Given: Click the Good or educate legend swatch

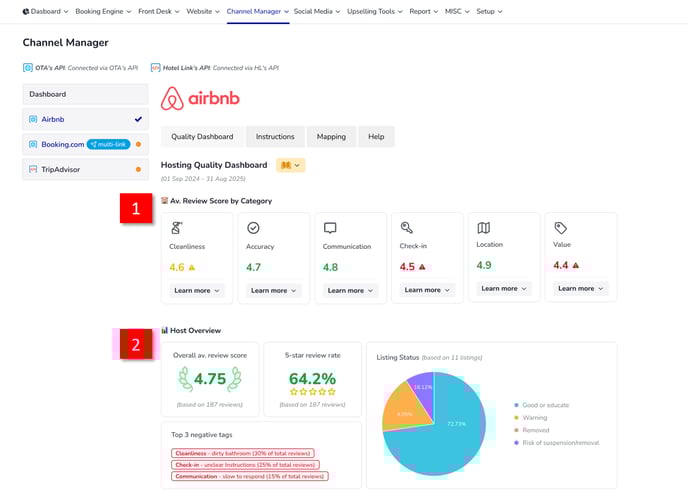Looking at the screenshot, I should click(516, 405).
